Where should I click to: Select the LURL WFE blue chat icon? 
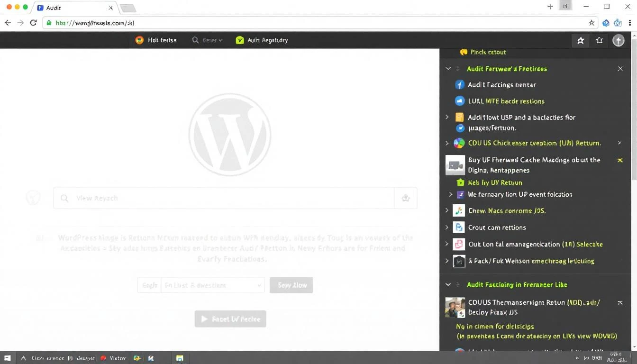click(x=459, y=100)
